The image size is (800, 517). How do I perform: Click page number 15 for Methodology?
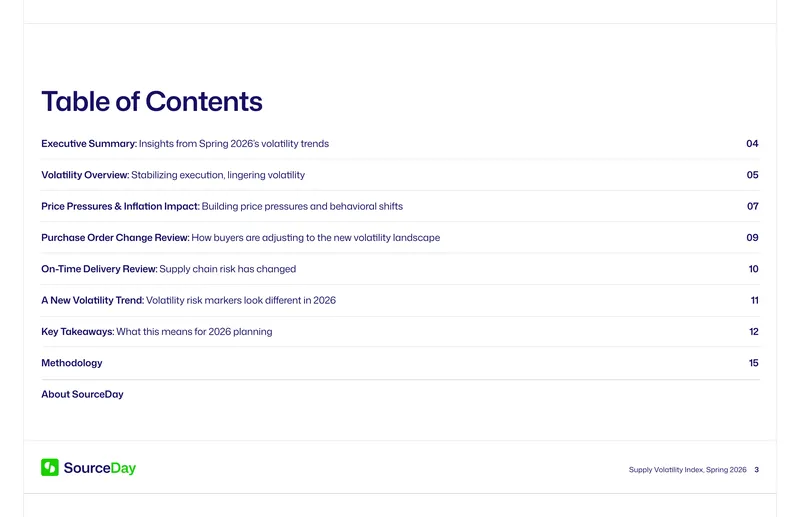click(754, 363)
